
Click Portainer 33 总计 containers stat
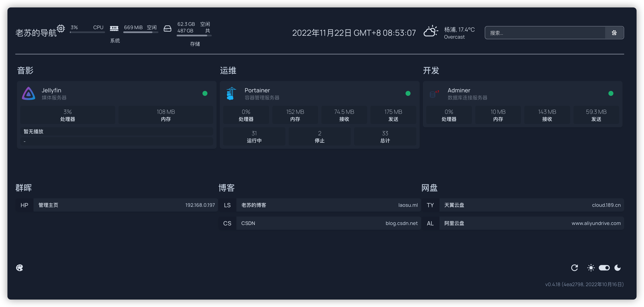tap(385, 136)
